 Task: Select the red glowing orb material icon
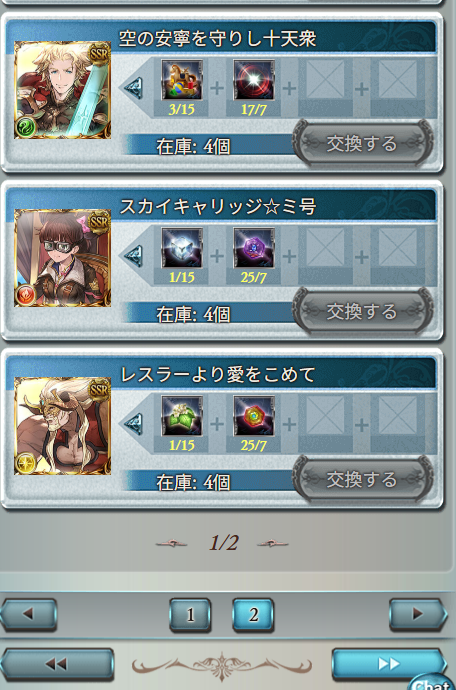tap(254, 80)
